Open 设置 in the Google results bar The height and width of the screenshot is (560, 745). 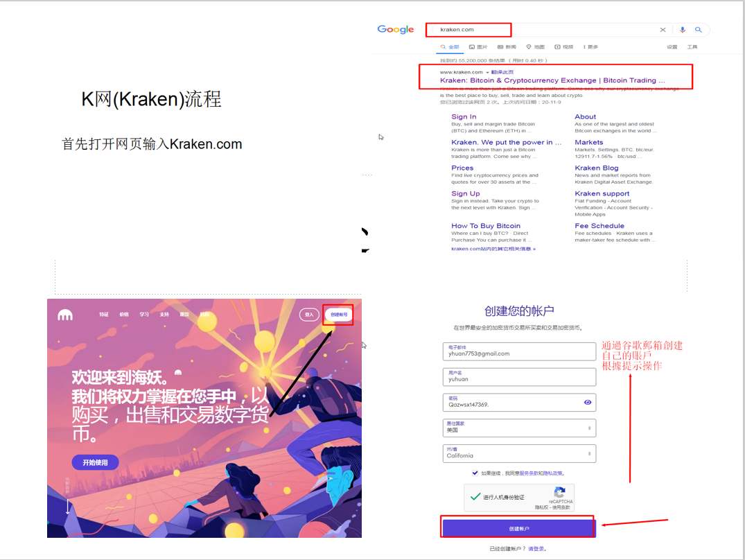pyautogui.click(x=672, y=46)
